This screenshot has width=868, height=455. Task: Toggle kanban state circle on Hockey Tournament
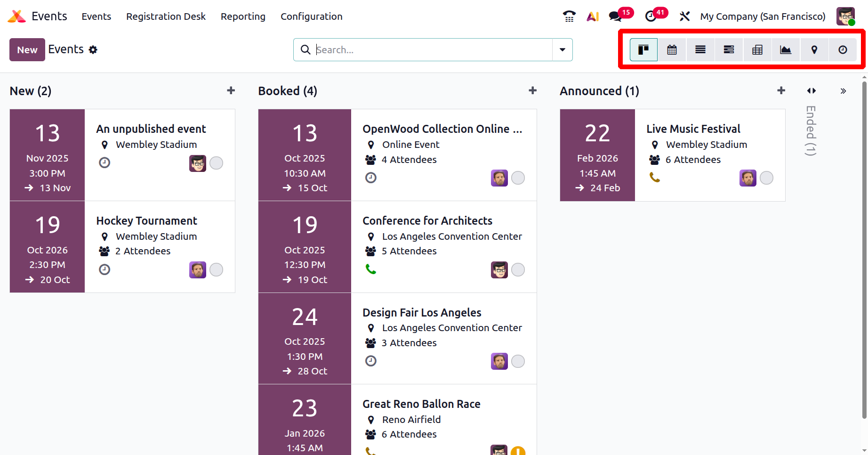[217, 270]
